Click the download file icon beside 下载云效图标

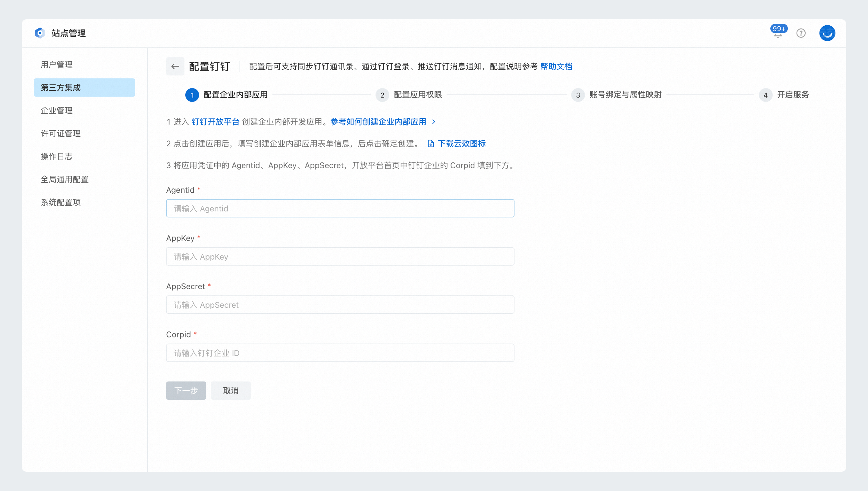click(431, 144)
